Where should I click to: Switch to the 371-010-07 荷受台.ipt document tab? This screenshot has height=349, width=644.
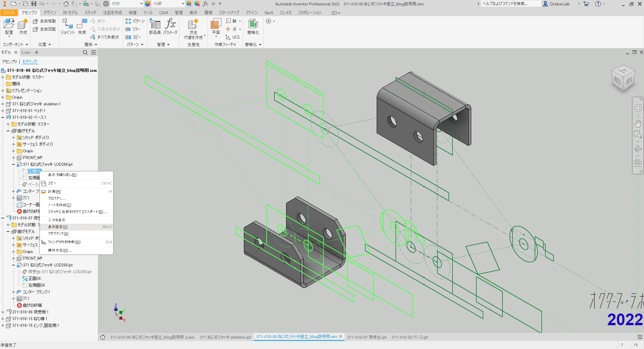367,337
